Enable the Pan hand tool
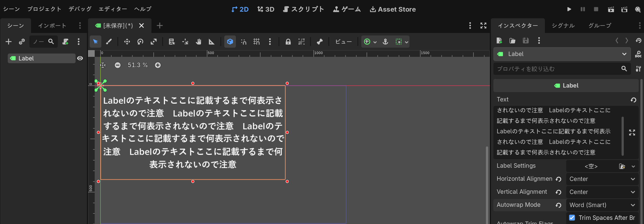644x224 pixels. pyautogui.click(x=199, y=42)
